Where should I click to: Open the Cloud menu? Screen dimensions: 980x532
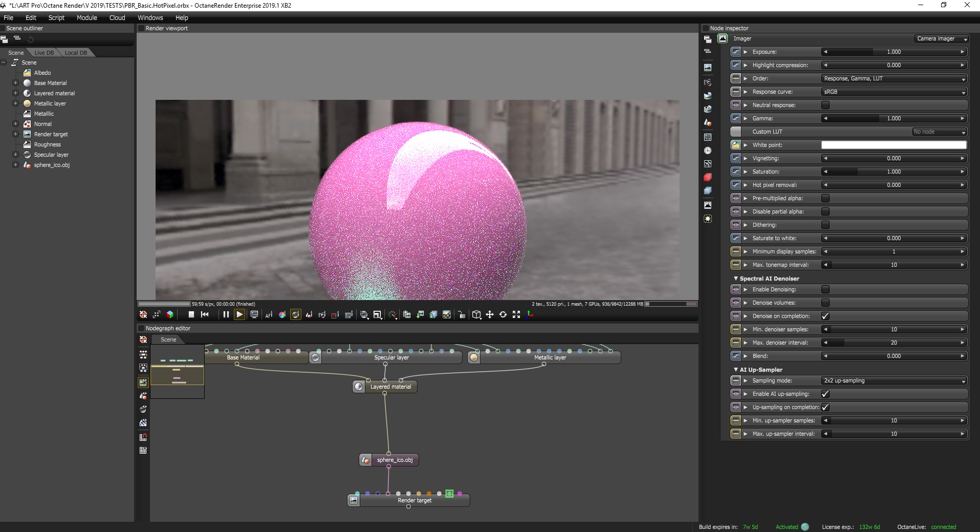coord(117,17)
